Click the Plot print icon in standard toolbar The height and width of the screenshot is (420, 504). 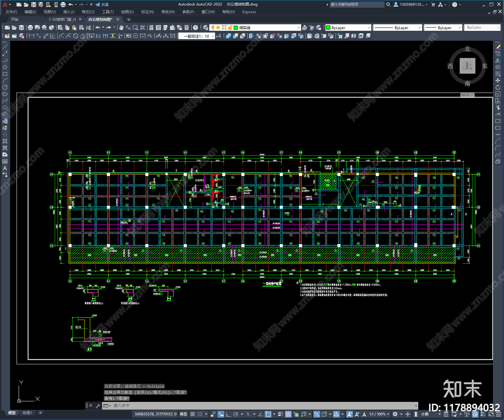[x=30, y=28]
